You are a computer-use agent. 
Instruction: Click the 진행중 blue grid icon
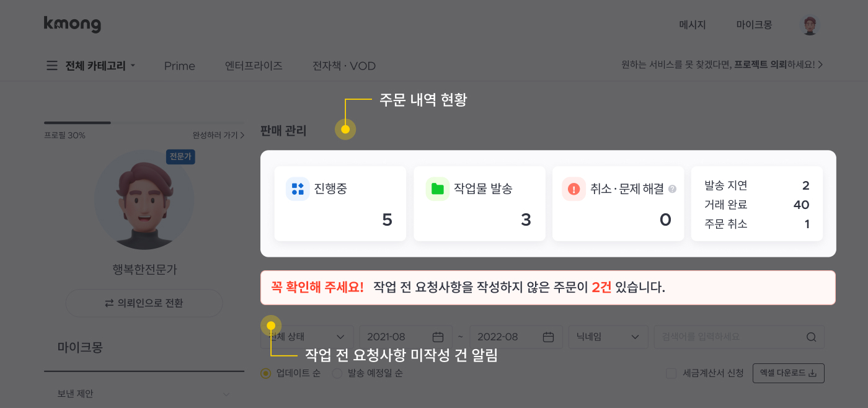(298, 189)
